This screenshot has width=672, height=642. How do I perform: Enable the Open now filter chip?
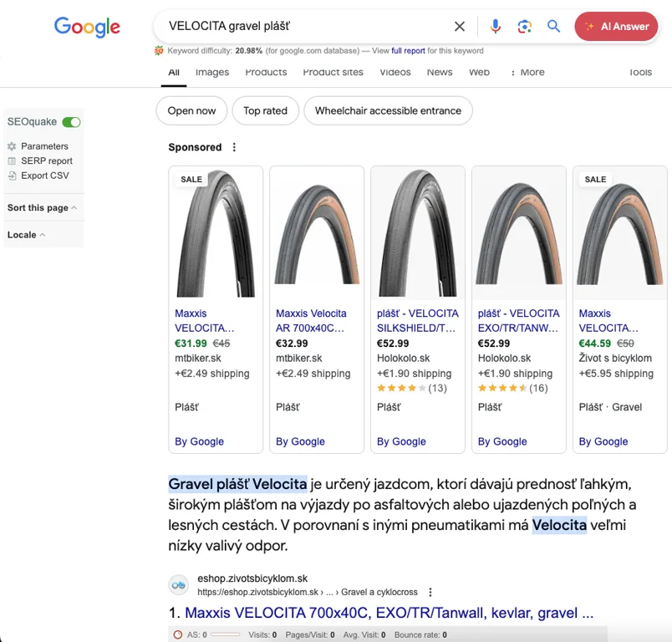coord(191,110)
